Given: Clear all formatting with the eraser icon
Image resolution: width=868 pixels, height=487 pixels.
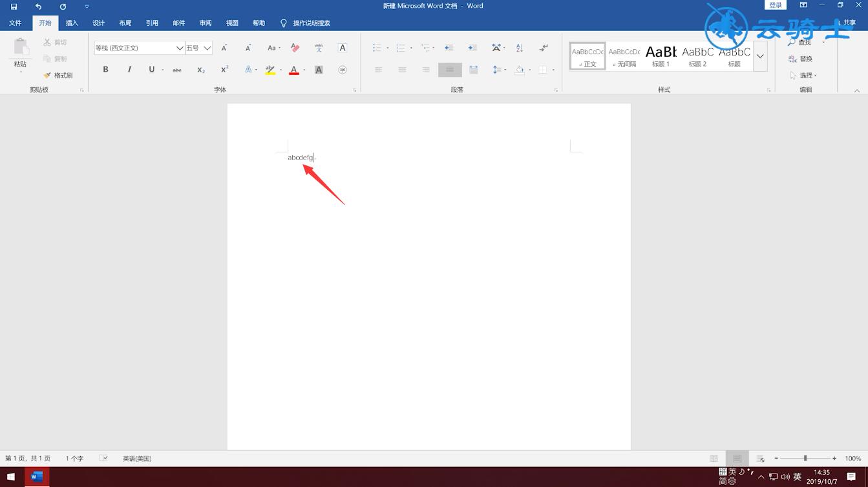Looking at the screenshot, I should coord(295,48).
